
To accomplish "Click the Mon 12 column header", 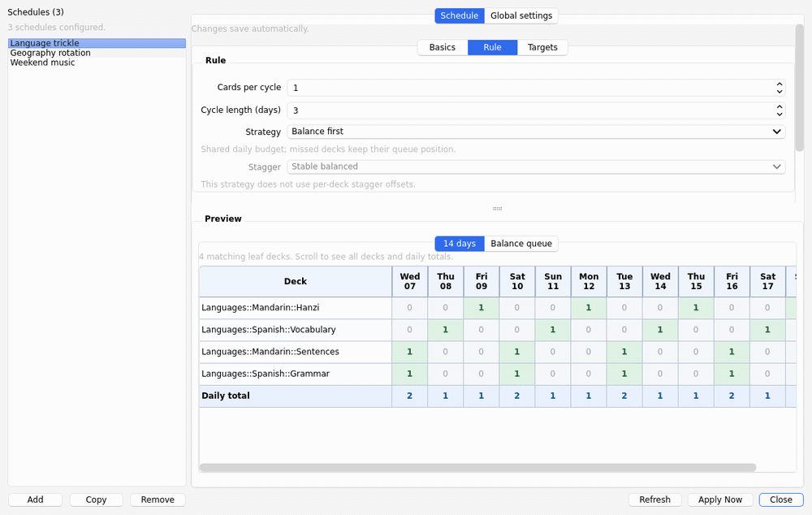I will pos(588,281).
